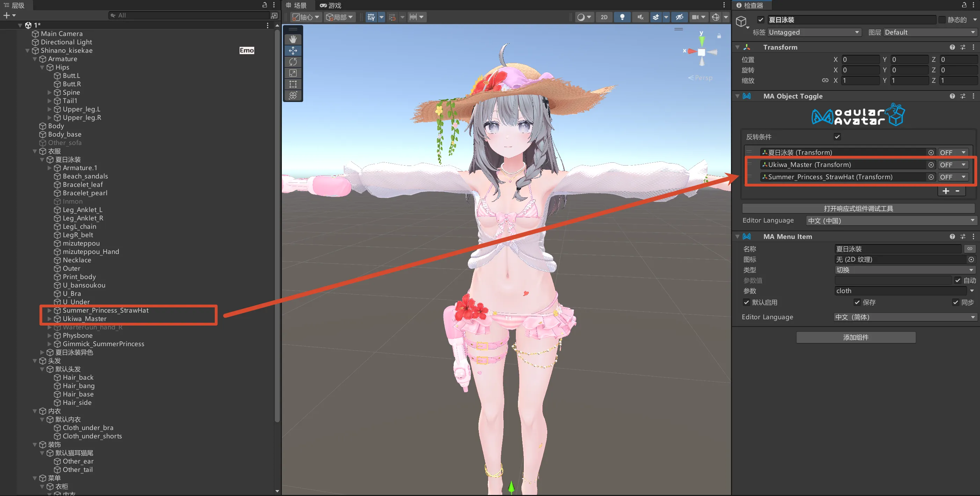The image size is (980, 496).
Task: Open the 轴心 pivot mode dropdown
Action: (x=306, y=17)
